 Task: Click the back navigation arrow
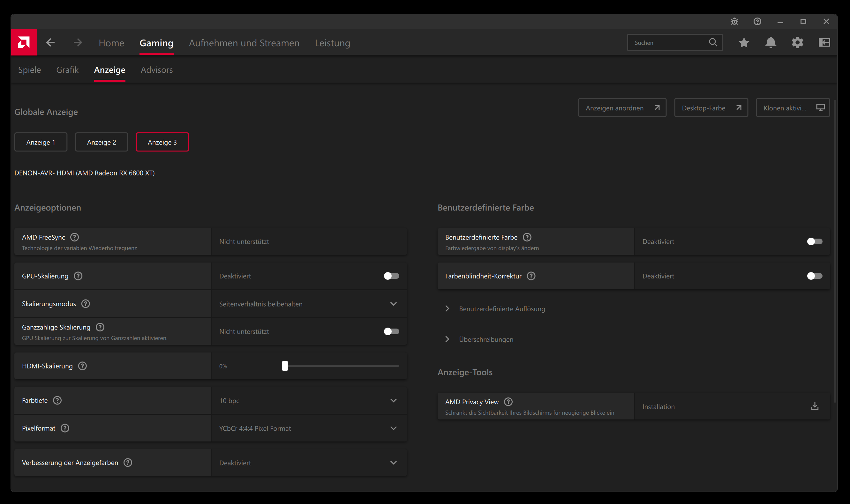click(50, 42)
